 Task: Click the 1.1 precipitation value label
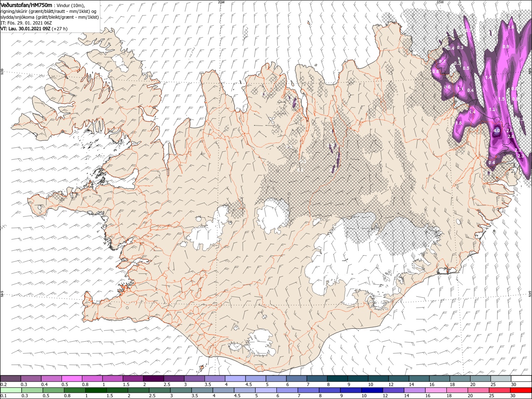tap(460, 88)
